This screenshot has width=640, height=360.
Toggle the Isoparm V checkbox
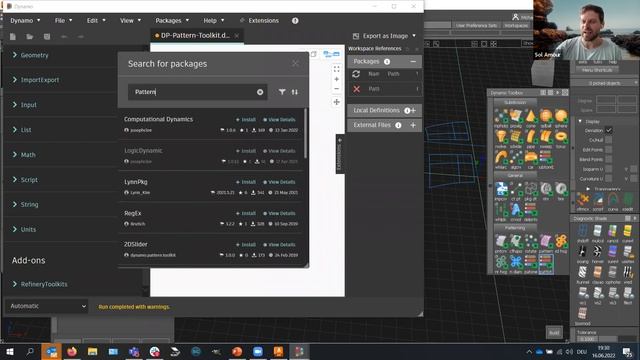point(633,169)
